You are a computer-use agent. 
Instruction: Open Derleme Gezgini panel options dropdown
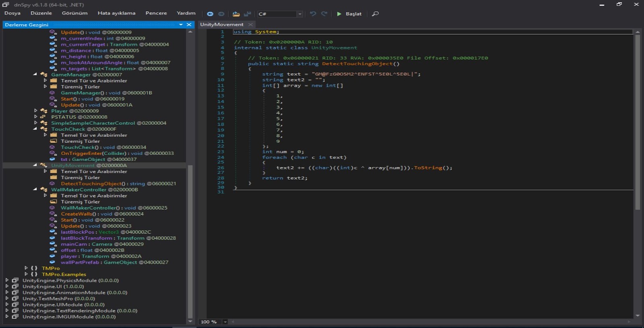(181, 25)
